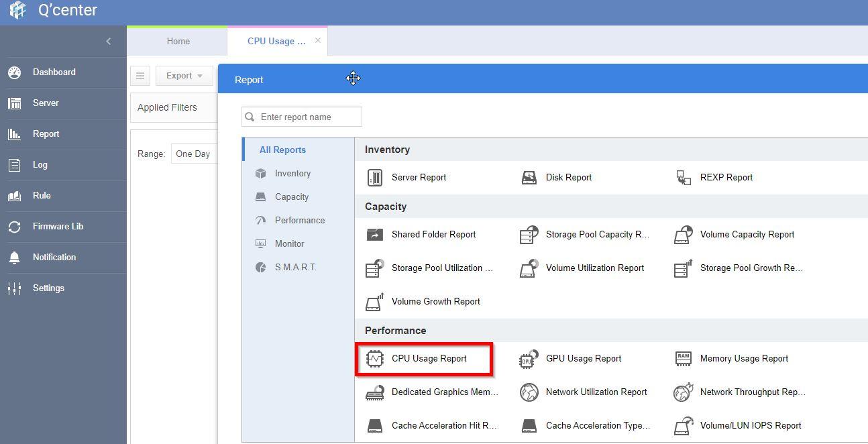Open the Dashboard gauge icon
Image resolution: width=868 pixels, height=444 pixels.
tap(15, 72)
